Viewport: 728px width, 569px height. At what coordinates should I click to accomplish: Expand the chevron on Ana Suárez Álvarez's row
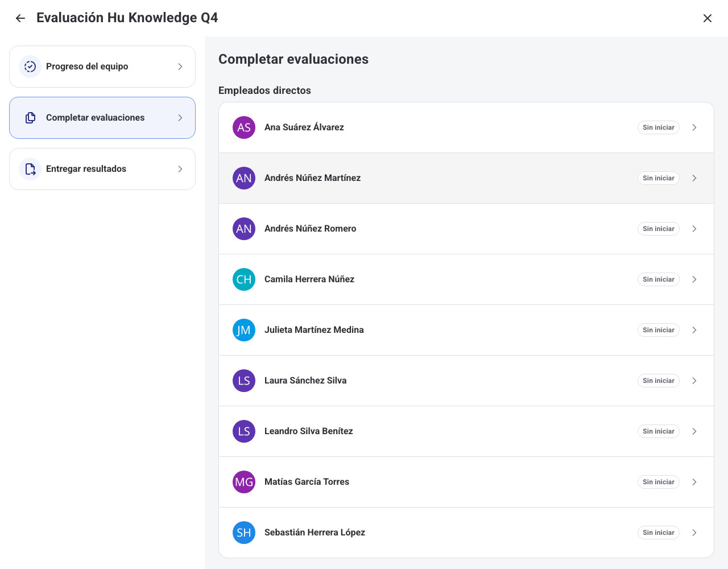tap(694, 127)
